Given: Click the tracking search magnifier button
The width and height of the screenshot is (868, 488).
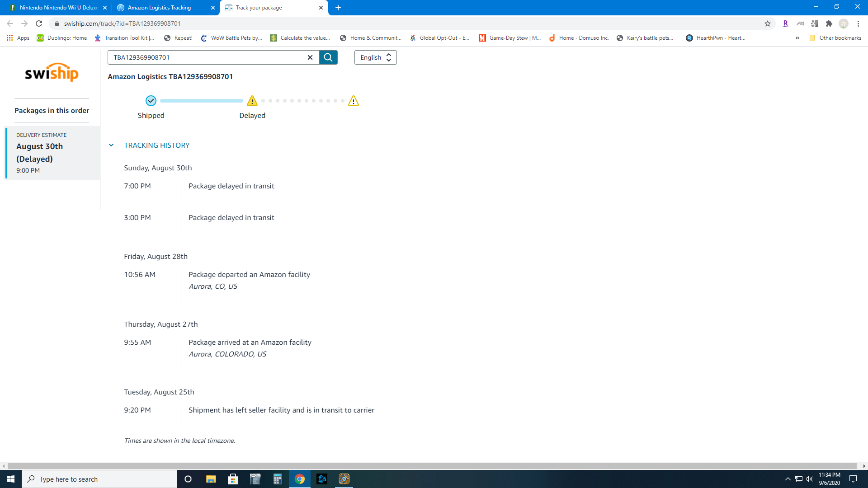Looking at the screenshot, I should 328,57.
